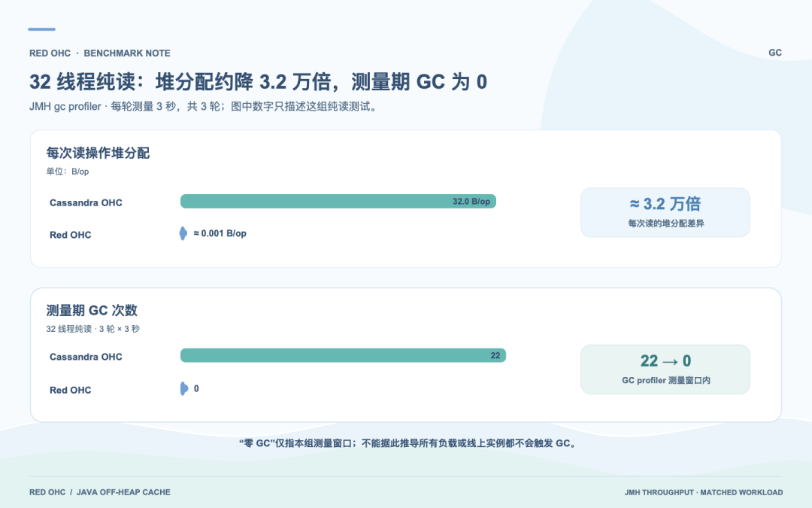Click the JMH gc profiler subtitle line
The width and height of the screenshot is (812, 508).
(204, 106)
